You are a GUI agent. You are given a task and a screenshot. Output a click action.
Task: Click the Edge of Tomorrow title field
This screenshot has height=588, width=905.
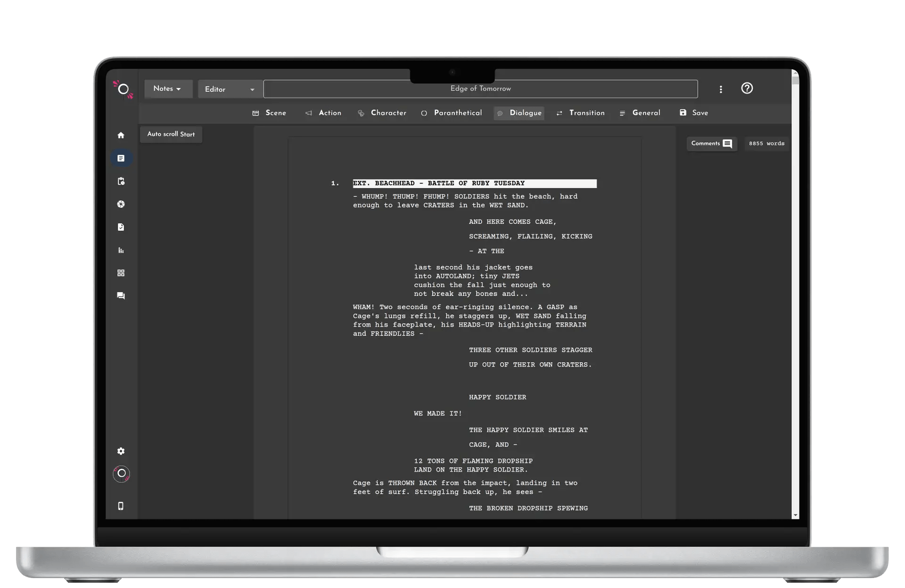point(480,89)
